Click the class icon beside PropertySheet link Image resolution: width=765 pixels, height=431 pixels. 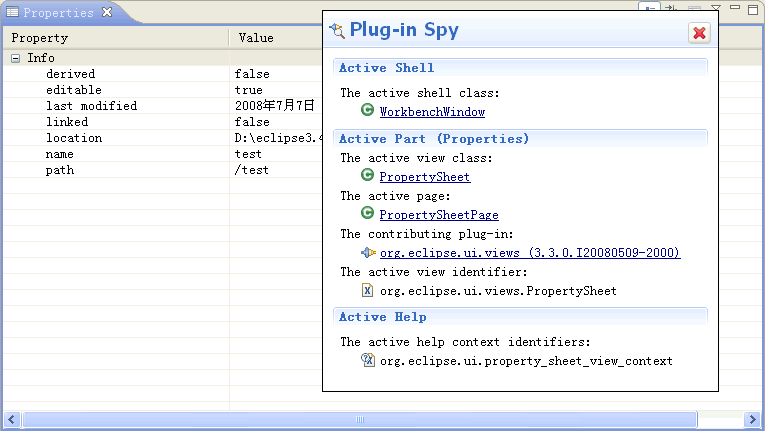pos(367,176)
